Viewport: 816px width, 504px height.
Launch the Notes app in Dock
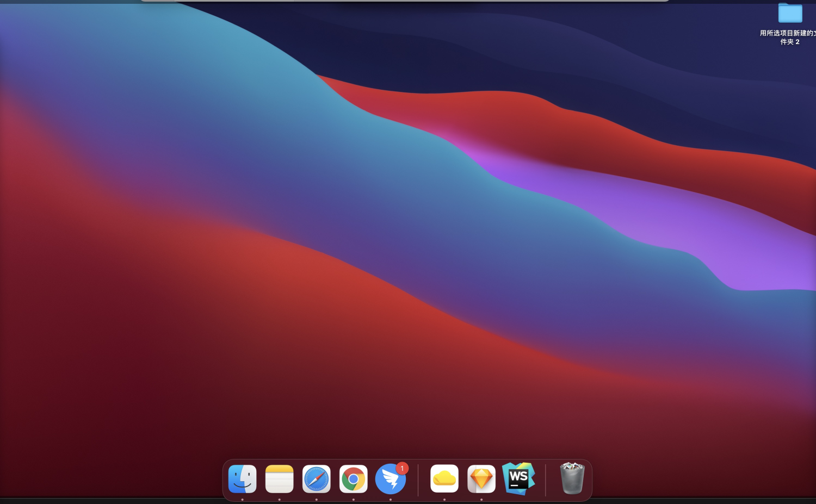coord(279,479)
